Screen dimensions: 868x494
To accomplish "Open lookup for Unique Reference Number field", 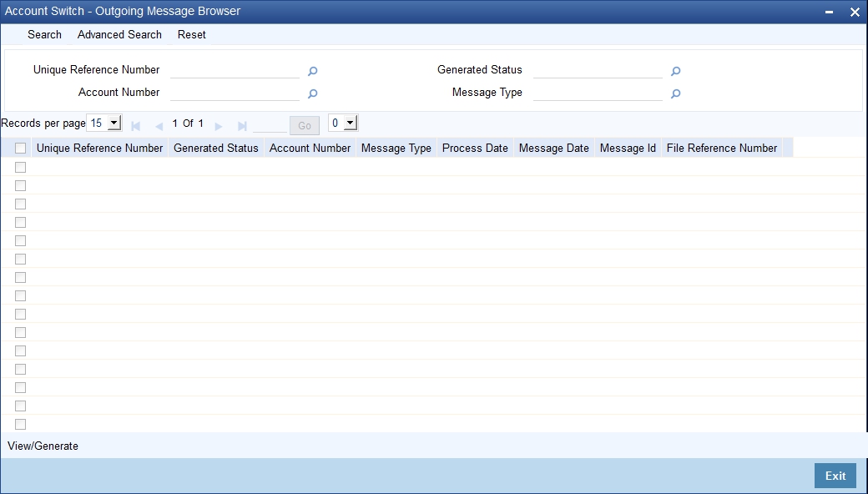I will pos(313,71).
